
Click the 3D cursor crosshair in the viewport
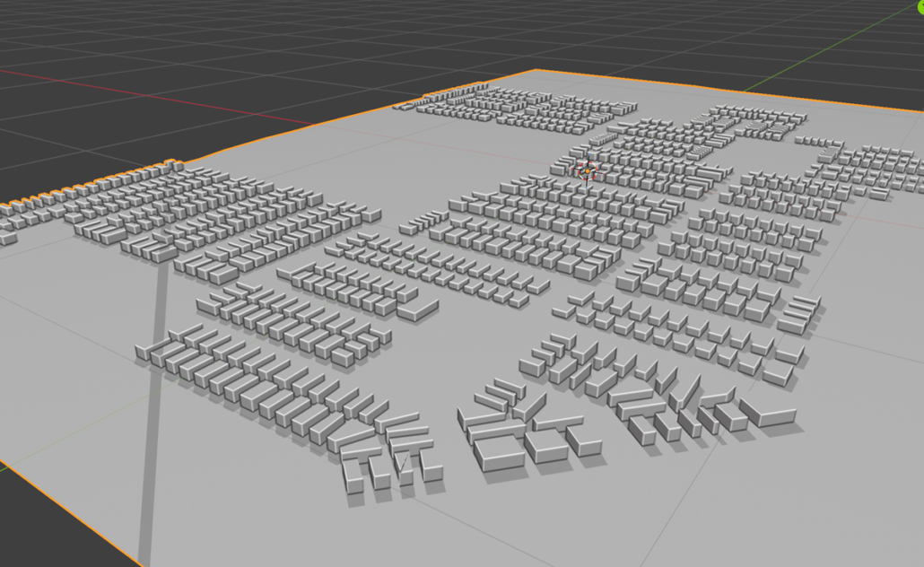coord(587,171)
